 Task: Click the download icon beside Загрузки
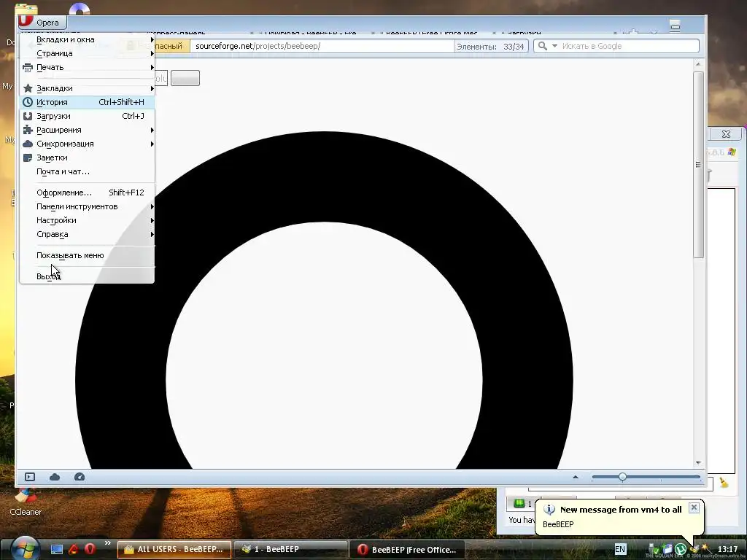pos(28,116)
